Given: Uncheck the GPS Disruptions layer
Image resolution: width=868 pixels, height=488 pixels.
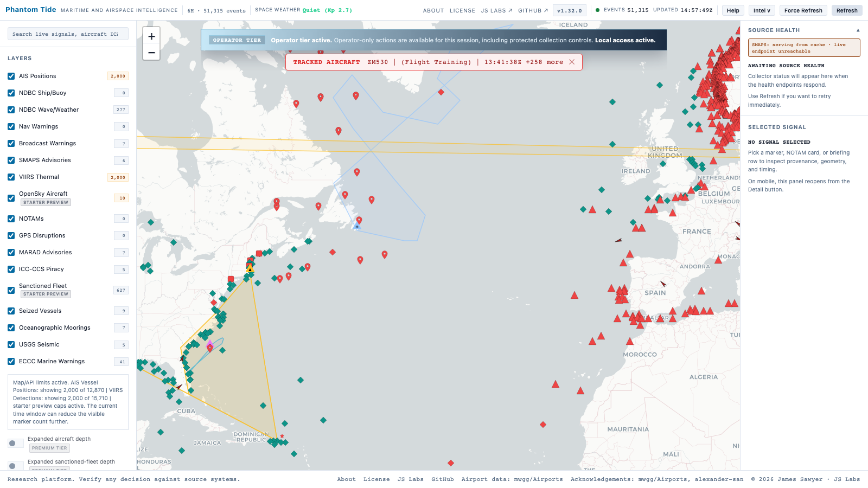Looking at the screenshot, I should click(11, 235).
